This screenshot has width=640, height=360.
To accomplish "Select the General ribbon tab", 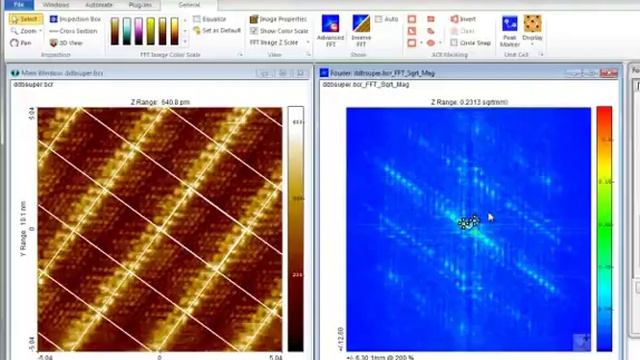I will pyautogui.click(x=189, y=5).
